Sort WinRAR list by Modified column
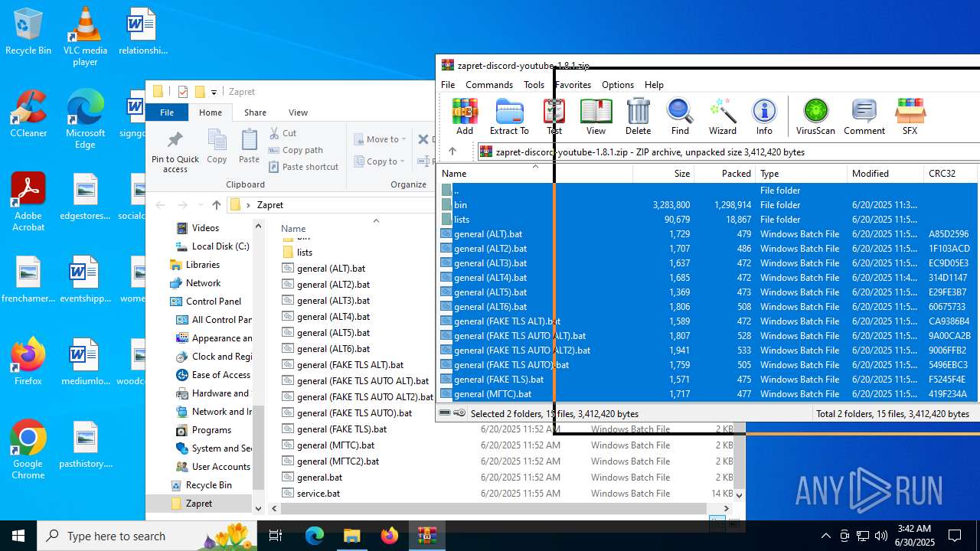This screenshot has width=980, height=551. pos(885,173)
